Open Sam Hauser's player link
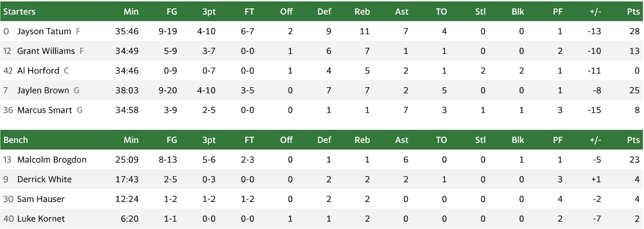 (x=41, y=199)
